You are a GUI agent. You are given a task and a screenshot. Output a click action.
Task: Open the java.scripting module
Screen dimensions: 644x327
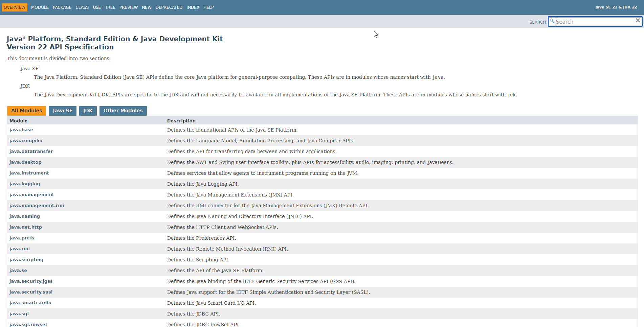click(26, 260)
